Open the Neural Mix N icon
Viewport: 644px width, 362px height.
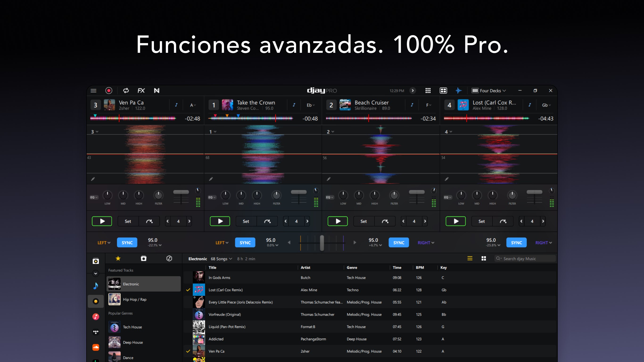(157, 90)
